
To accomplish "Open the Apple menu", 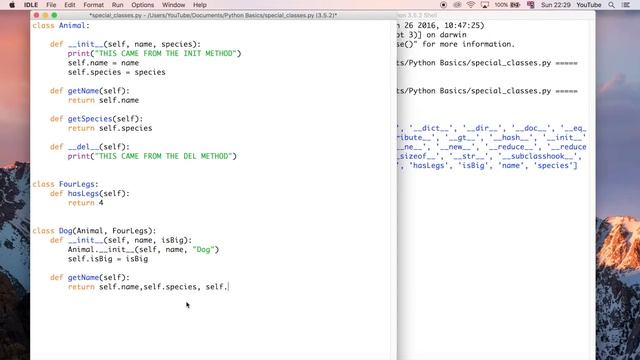I will (x=12, y=5).
